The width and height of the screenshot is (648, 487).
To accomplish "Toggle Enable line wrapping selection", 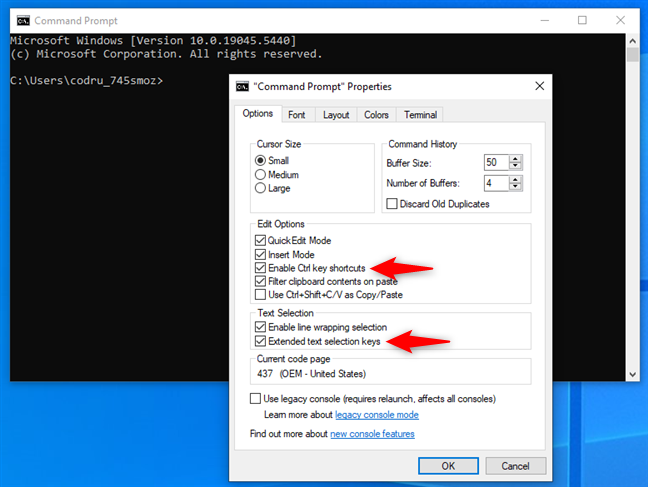I will click(260, 327).
